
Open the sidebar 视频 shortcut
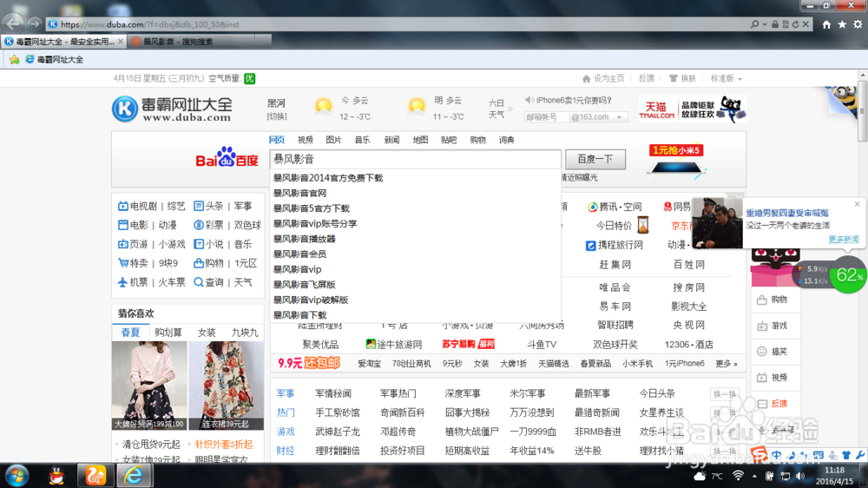tap(773, 377)
